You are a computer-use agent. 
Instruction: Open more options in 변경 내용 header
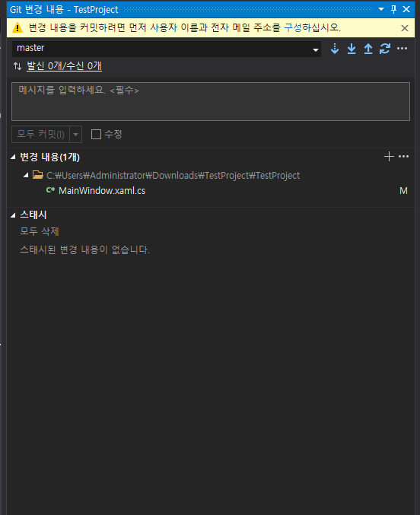(x=403, y=157)
